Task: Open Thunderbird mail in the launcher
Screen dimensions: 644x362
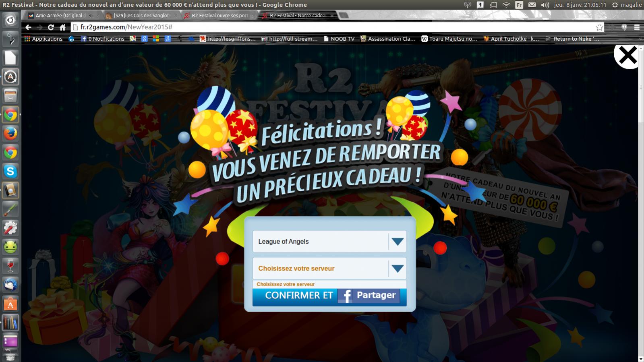Action: click(10, 285)
